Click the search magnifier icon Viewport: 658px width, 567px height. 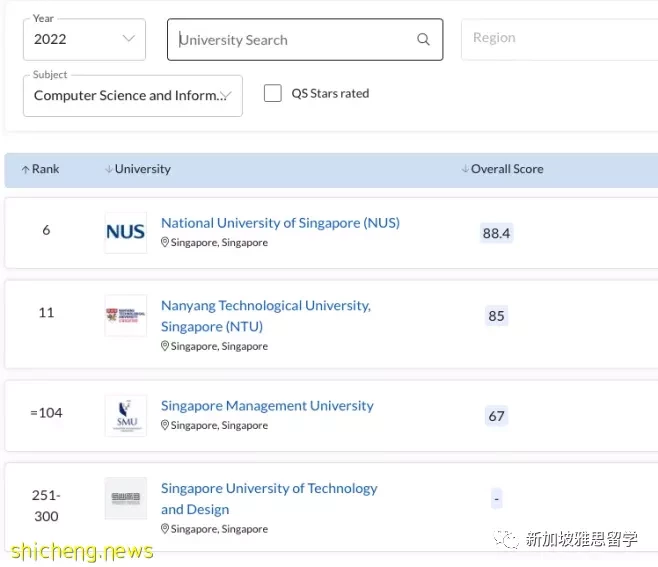click(423, 39)
